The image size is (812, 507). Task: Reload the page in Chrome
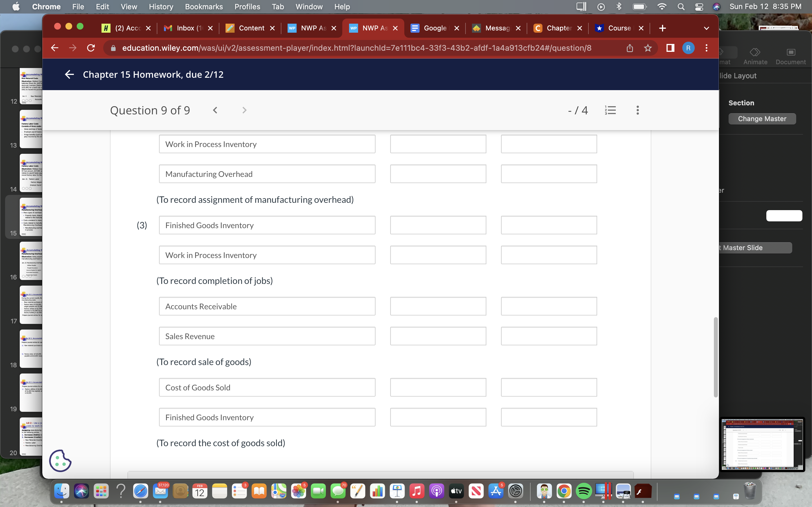pos(91,48)
